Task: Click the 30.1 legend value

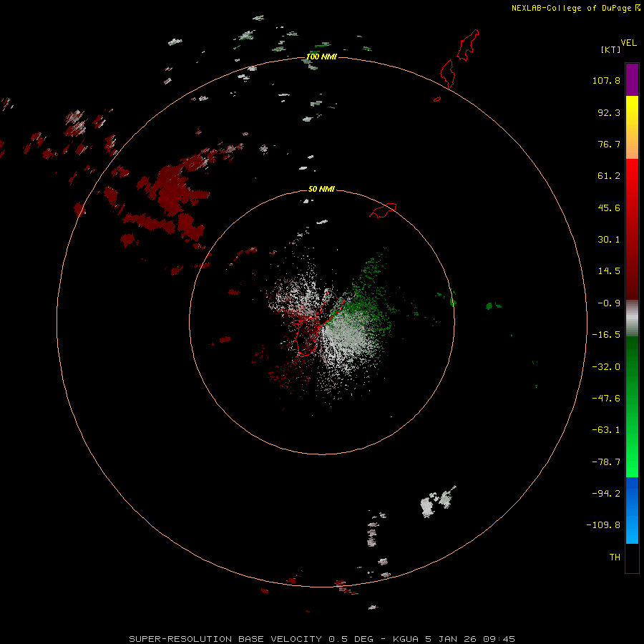Action: (x=609, y=240)
